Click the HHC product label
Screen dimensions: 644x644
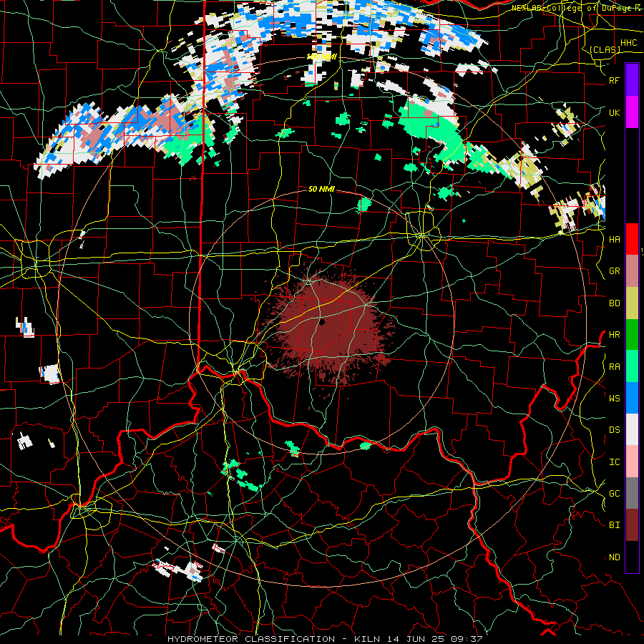click(628, 43)
